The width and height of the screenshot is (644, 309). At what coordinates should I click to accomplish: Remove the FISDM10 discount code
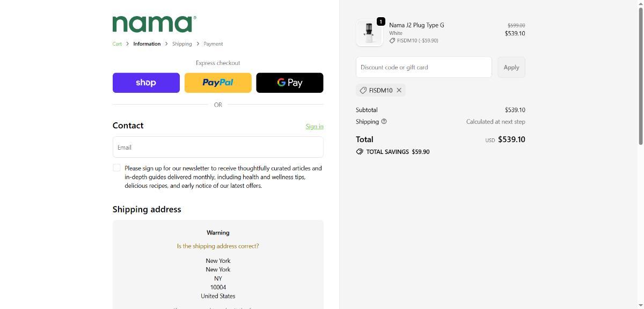pos(399,91)
